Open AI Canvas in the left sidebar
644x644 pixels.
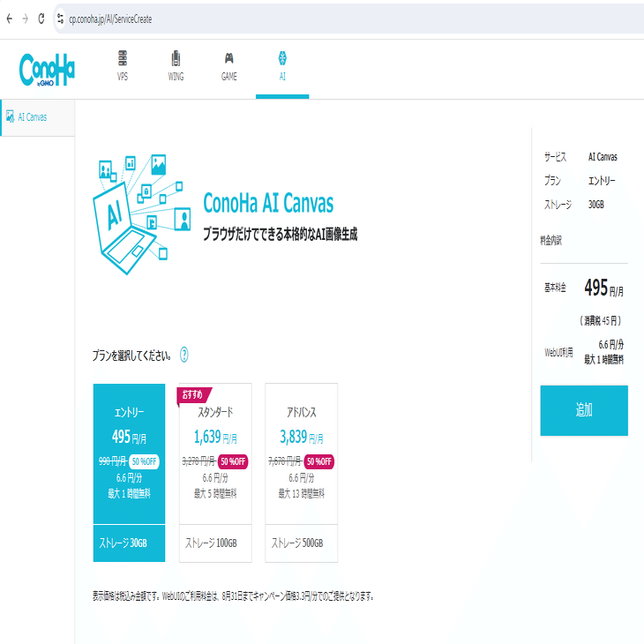coord(37,117)
